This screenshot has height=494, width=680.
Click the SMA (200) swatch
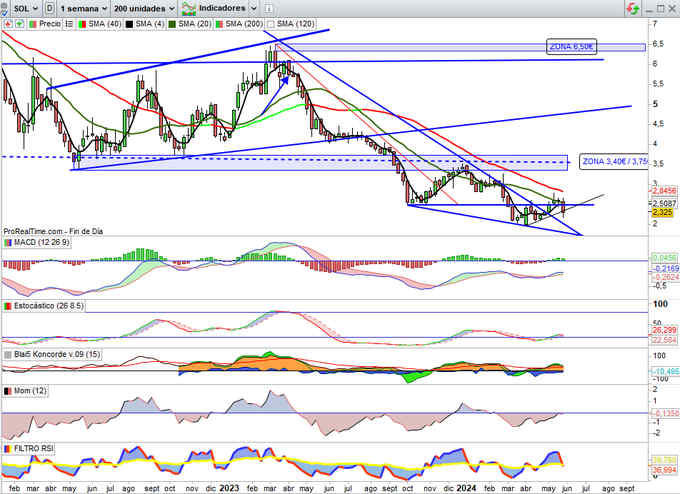click(219, 24)
